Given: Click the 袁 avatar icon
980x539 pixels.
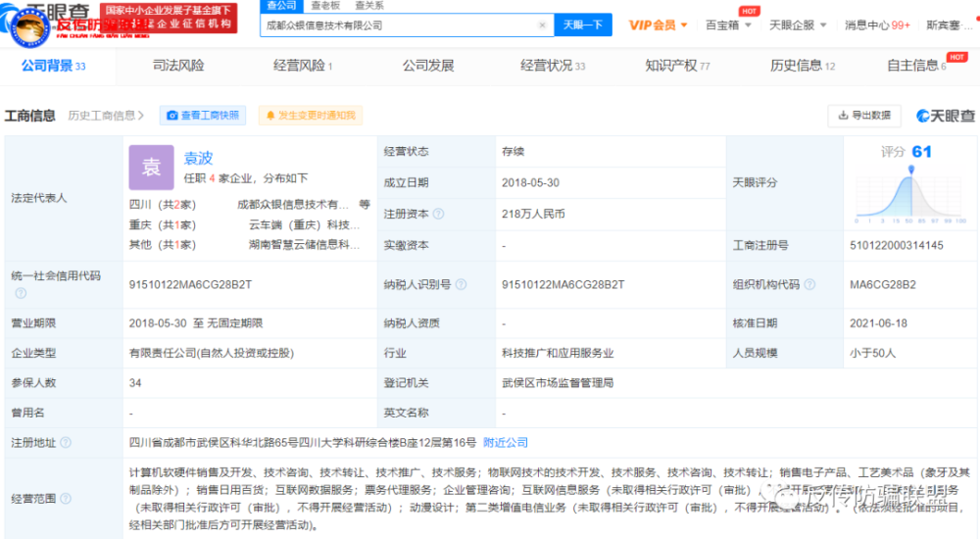Looking at the screenshot, I should point(151,167).
